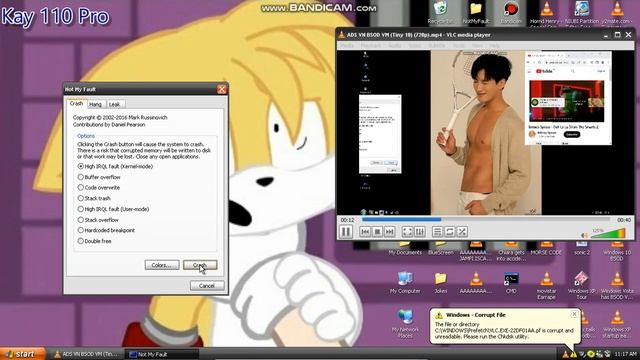Open the Media menu in VLC

pos(347,46)
